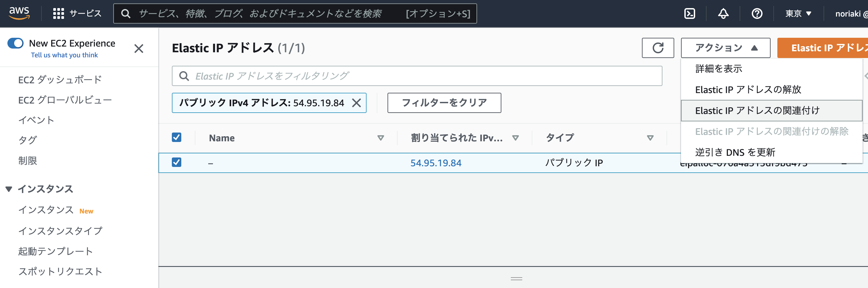The image size is (868, 288).
Task: Focus the top AWS services search field
Action: pyautogui.click(x=295, y=13)
